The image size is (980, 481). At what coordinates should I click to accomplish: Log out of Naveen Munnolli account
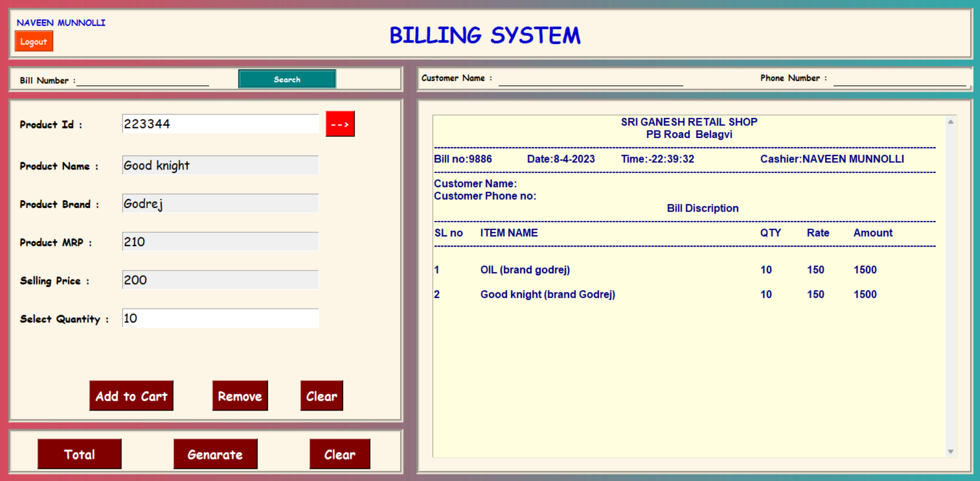point(34,41)
